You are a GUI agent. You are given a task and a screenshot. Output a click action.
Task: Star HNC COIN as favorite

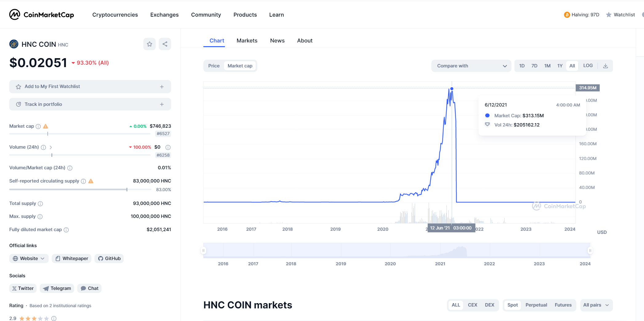click(x=150, y=44)
